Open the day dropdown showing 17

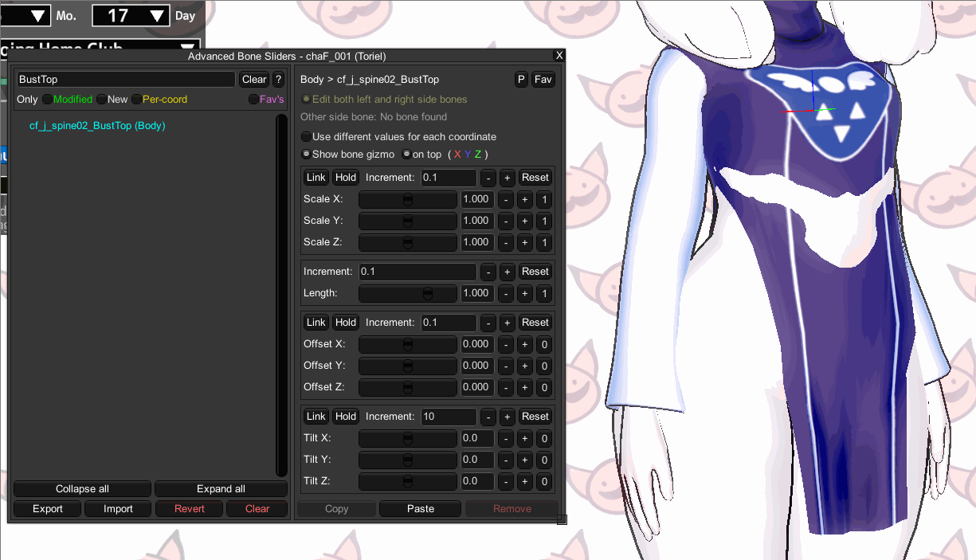[x=131, y=16]
